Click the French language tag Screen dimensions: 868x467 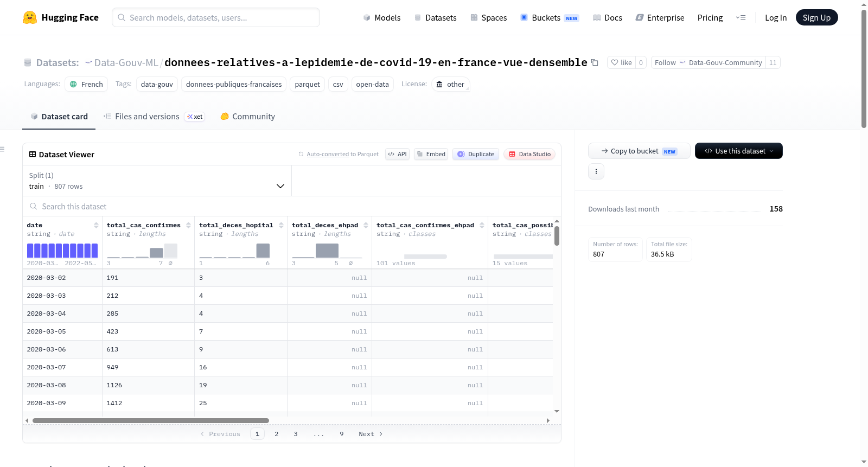click(x=86, y=84)
